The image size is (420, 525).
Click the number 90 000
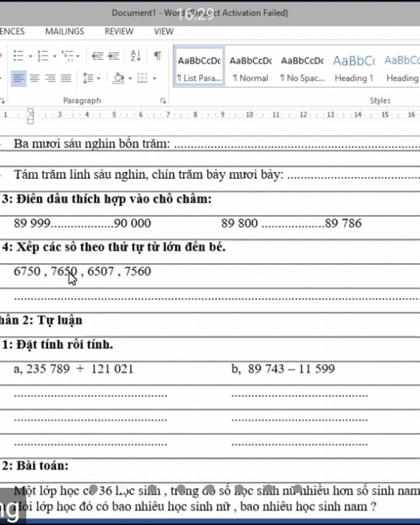pyautogui.click(x=132, y=224)
